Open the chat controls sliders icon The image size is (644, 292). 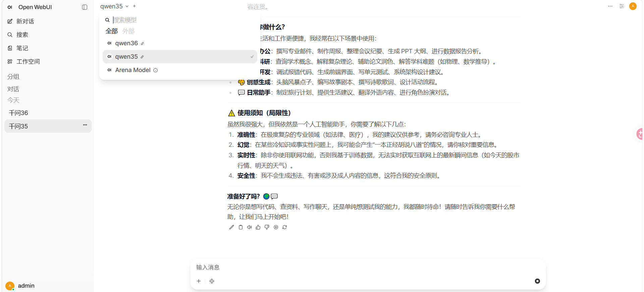point(622,6)
